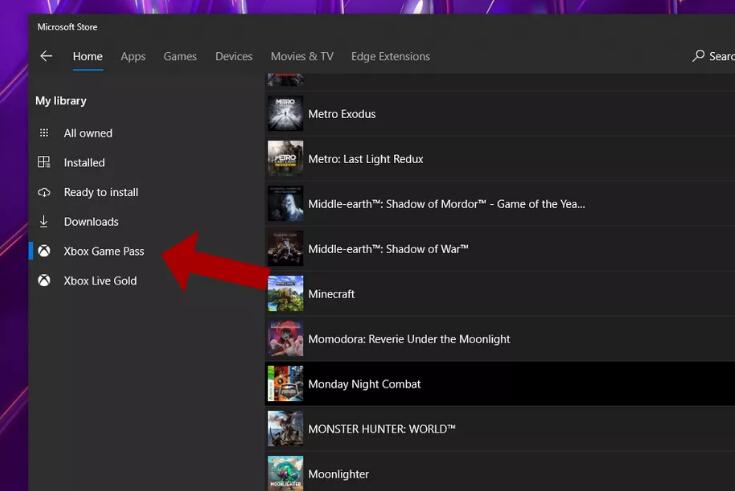Switch to the Games tab

(180, 56)
